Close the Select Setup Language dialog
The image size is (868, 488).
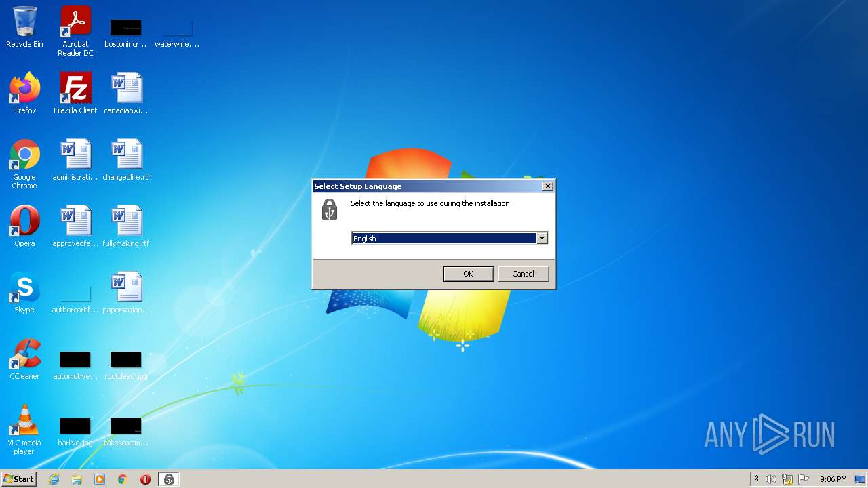click(548, 186)
